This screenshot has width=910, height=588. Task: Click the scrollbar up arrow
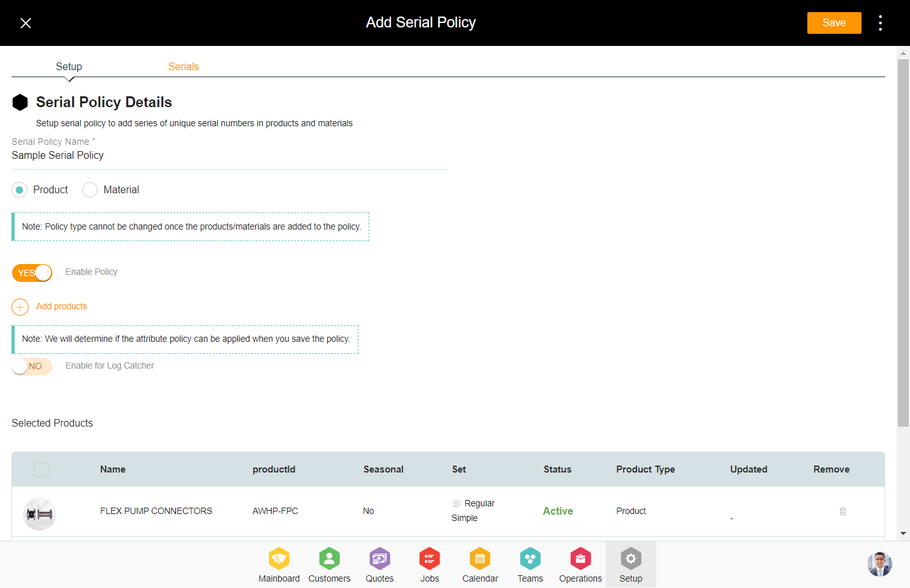(x=903, y=52)
